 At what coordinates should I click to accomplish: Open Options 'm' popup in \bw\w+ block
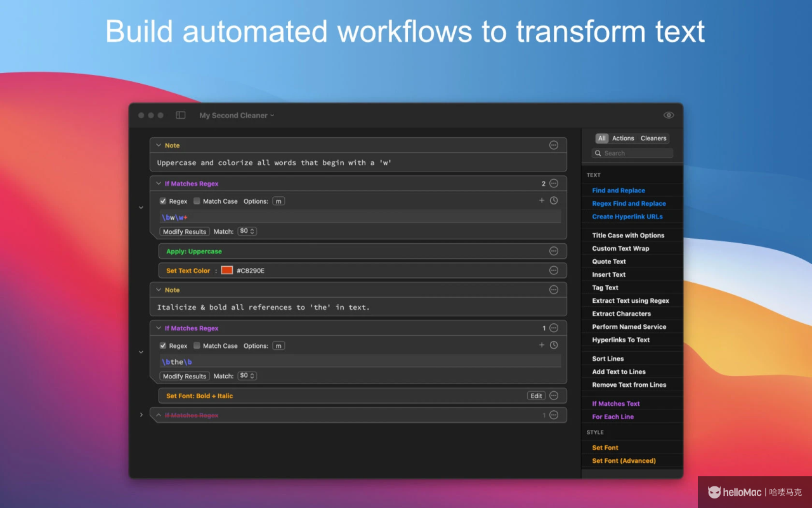click(278, 201)
